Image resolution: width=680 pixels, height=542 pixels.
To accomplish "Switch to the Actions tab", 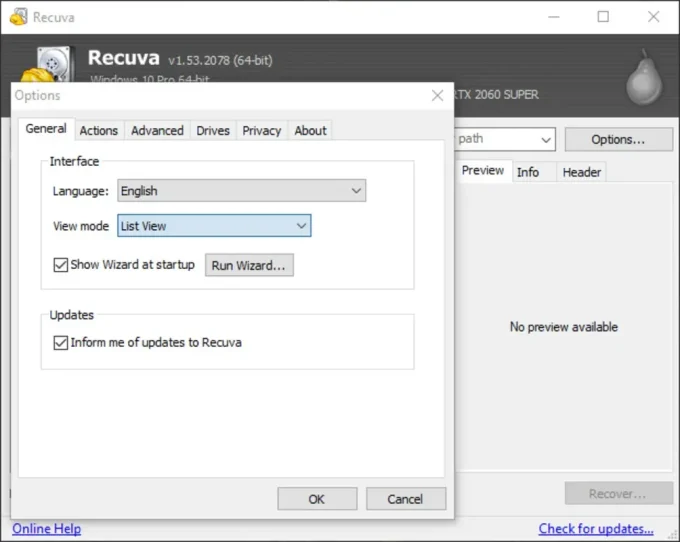I will pos(99,130).
